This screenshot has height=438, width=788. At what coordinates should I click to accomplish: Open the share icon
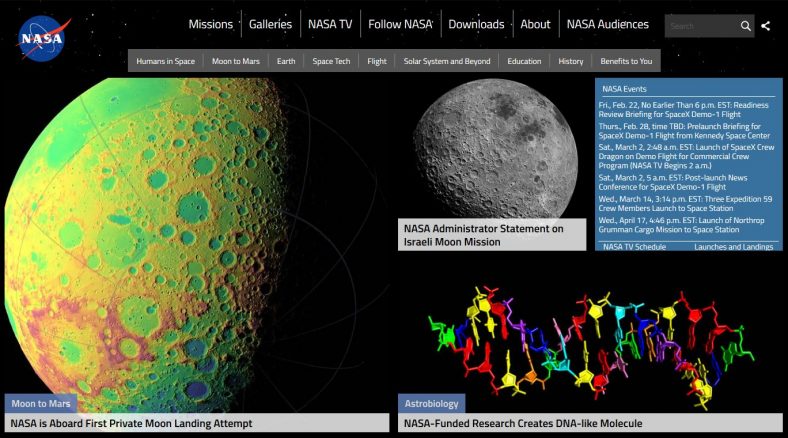(x=765, y=26)
